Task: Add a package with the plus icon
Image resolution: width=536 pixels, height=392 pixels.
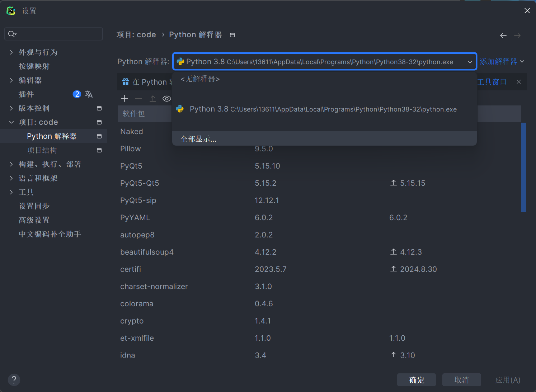Action: coord(124,98)
